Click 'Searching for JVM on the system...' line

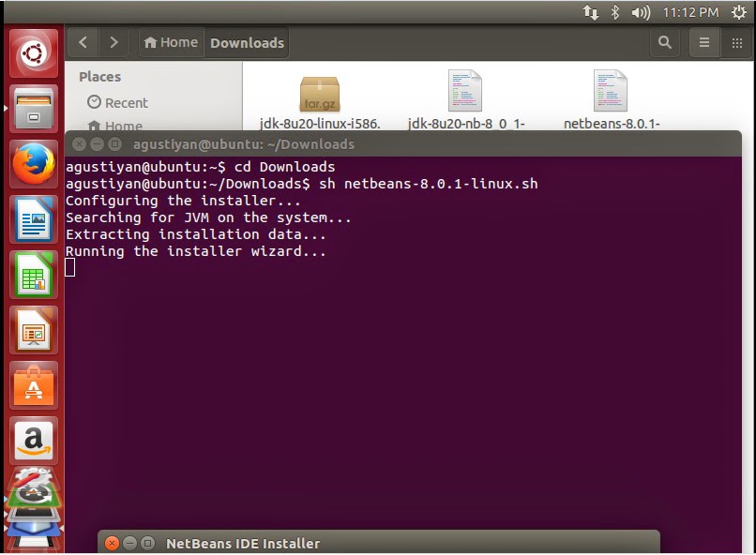[x=208, y=217]
